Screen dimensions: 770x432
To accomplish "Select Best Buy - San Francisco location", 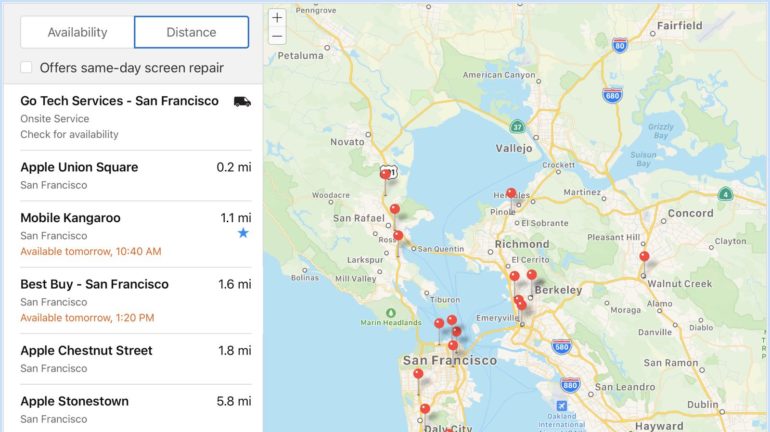I will [x=94, y=284].
